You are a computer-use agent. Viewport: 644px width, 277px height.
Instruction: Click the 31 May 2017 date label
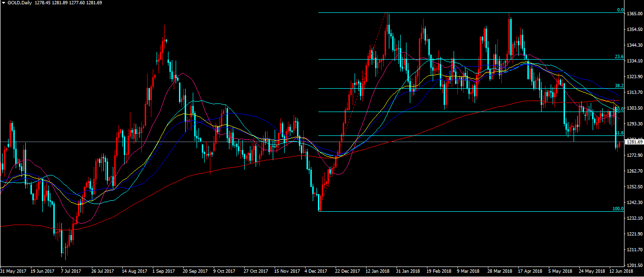click(x=13, y=271)
